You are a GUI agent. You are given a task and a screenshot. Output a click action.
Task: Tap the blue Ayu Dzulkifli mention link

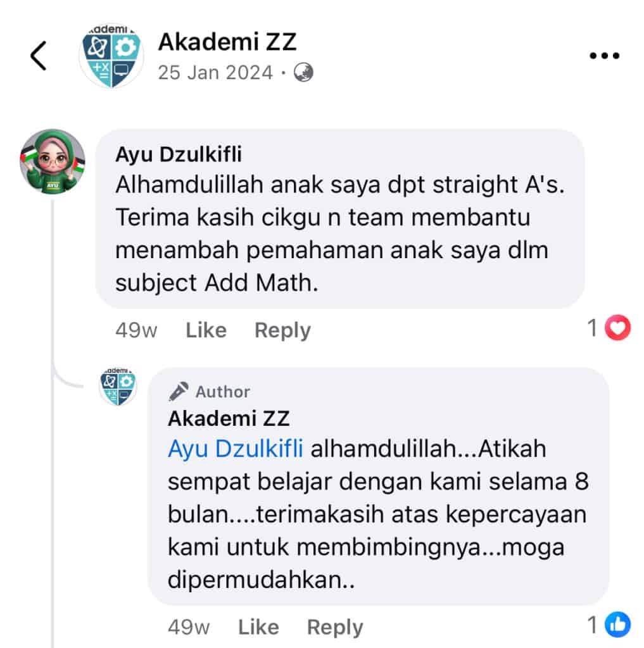(x=236, y=449)
